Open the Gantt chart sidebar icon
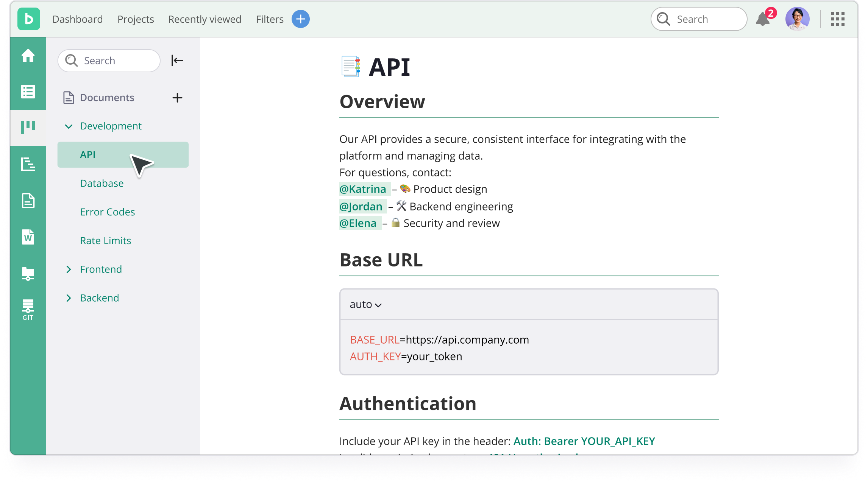The image size is (868, 483). tap(28, 164)
